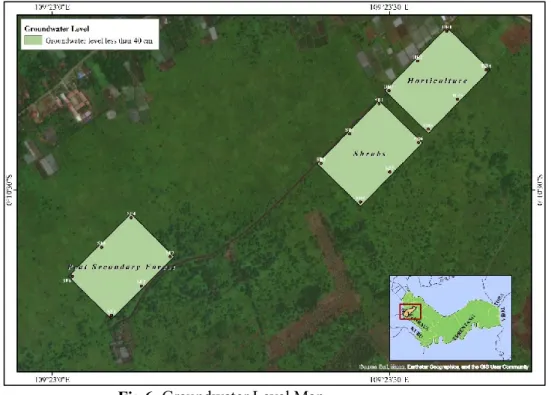Image resolution: width=551 pixels, height=395 pixels.
Task: Select the "Groundwater level less than 40 cm" legend text
Action: click(99, 41)
